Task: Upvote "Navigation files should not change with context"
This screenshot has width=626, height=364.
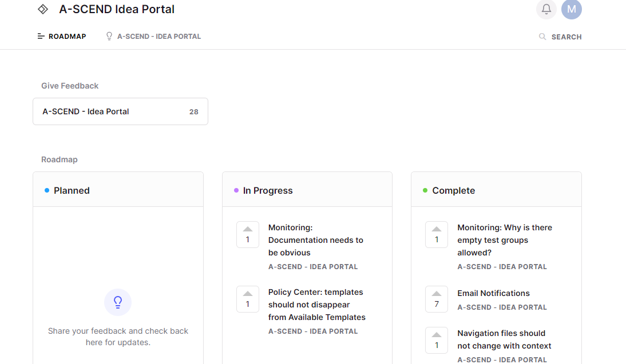Action: pos(436,340)
